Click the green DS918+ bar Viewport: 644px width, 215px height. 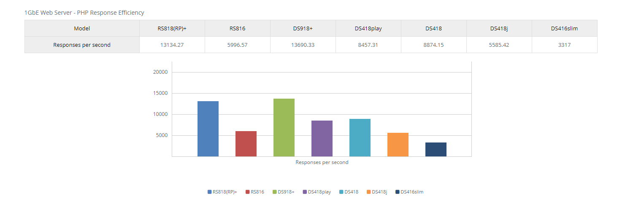click(x=284, y=127)
